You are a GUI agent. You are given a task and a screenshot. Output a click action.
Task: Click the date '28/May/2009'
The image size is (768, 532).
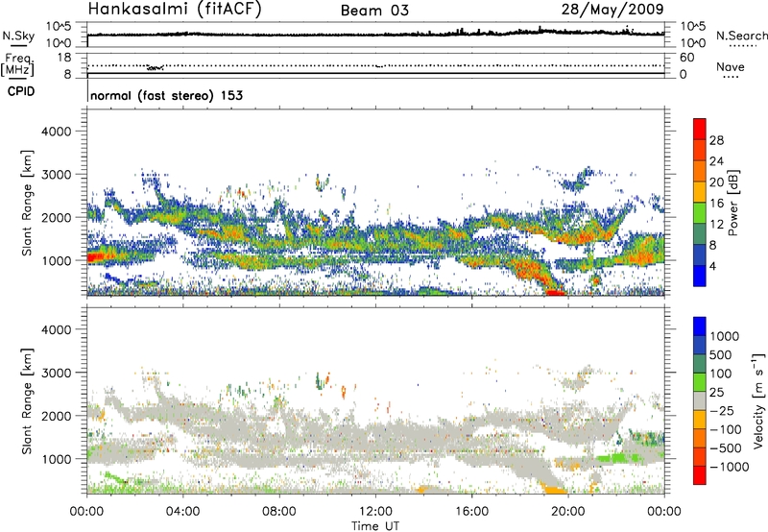coord(612,9)
